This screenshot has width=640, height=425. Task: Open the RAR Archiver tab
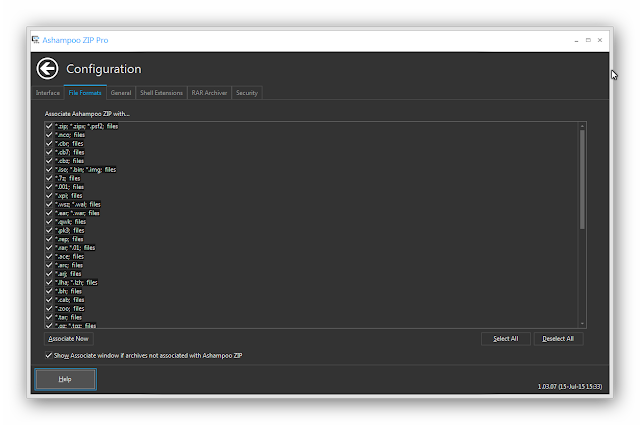pyautogui.click(x=209, y=93)
